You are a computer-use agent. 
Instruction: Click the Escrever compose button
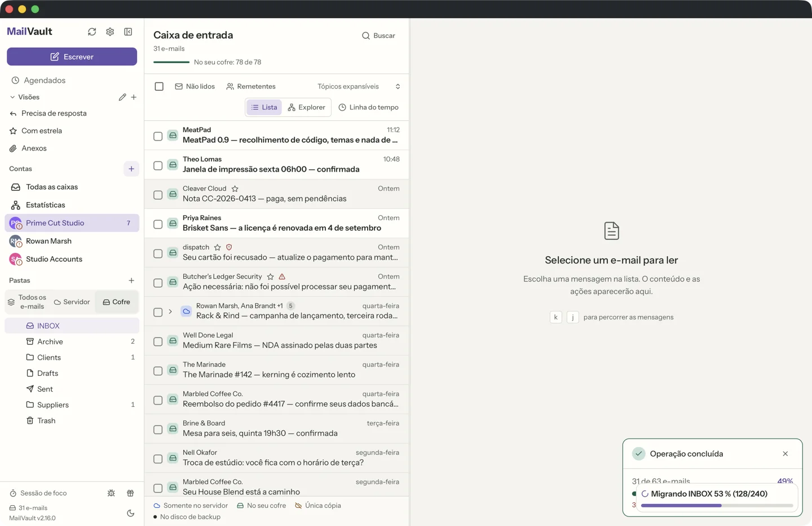point(72,56)
